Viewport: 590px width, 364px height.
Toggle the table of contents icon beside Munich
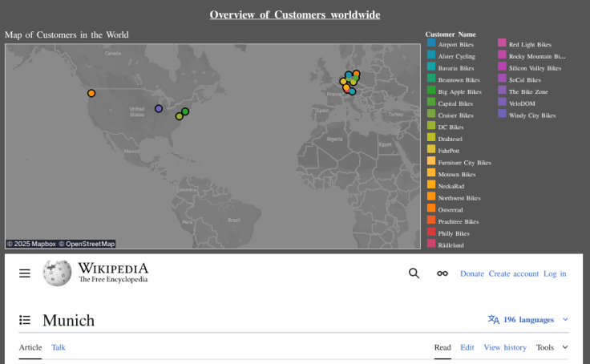[25, 320]
